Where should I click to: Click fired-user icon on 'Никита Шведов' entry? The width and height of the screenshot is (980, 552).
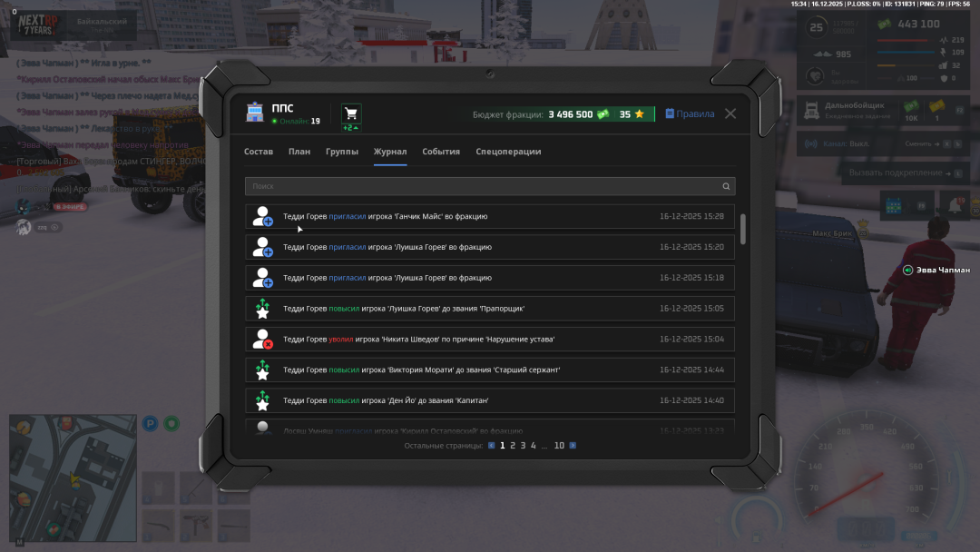(262, 340)
